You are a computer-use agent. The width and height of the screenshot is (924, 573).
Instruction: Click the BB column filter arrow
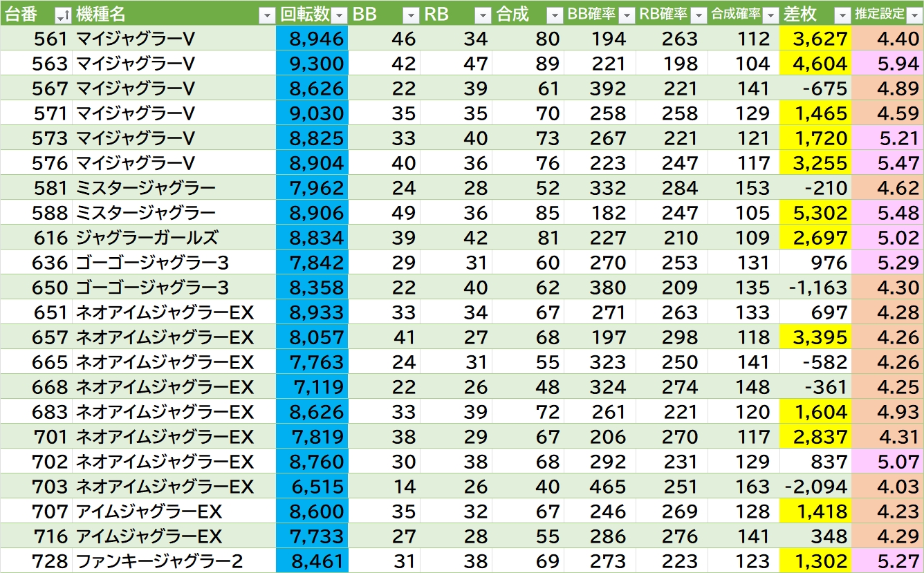coord(411,15)
